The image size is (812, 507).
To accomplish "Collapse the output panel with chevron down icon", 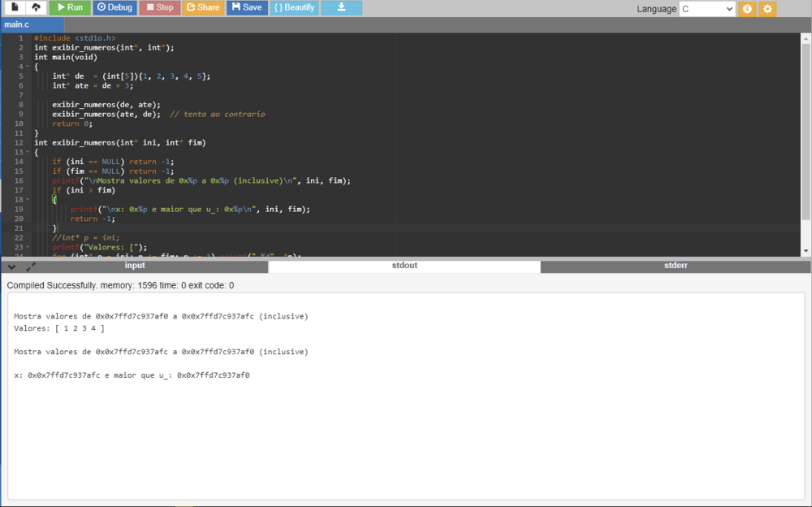I will (12, 266).
